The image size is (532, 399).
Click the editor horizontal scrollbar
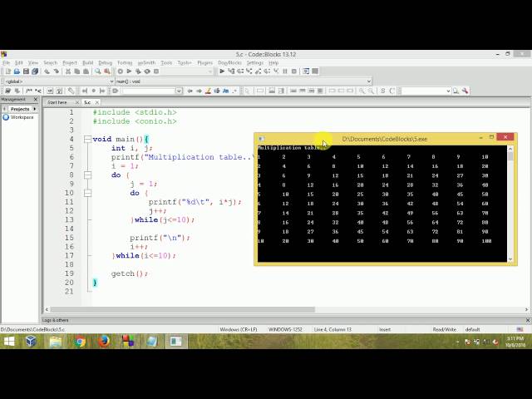[183, 310]
